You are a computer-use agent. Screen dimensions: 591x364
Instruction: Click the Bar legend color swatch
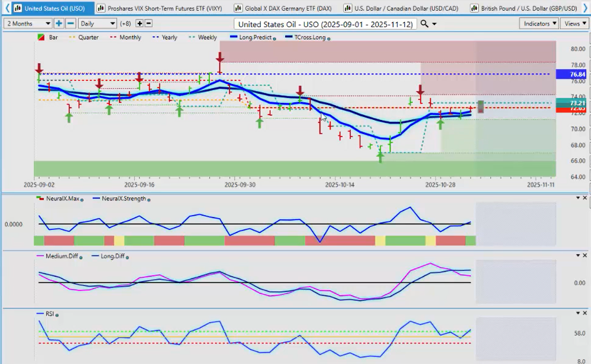coord(40,37)
